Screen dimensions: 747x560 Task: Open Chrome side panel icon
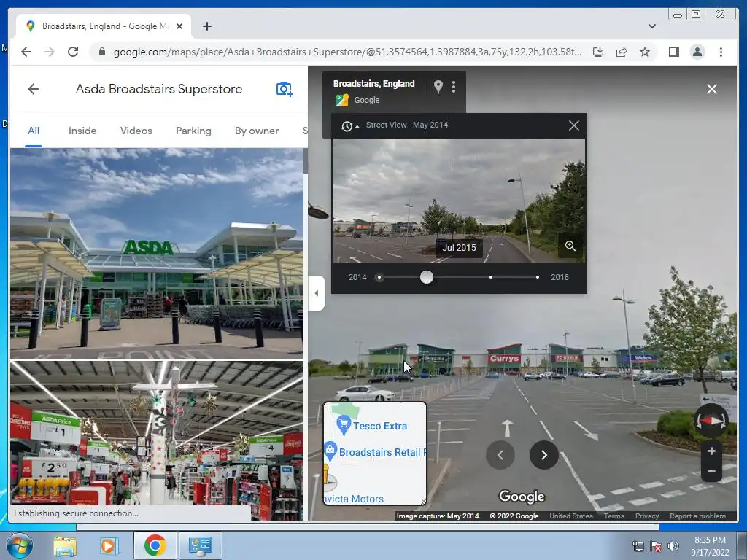(673, 52)
